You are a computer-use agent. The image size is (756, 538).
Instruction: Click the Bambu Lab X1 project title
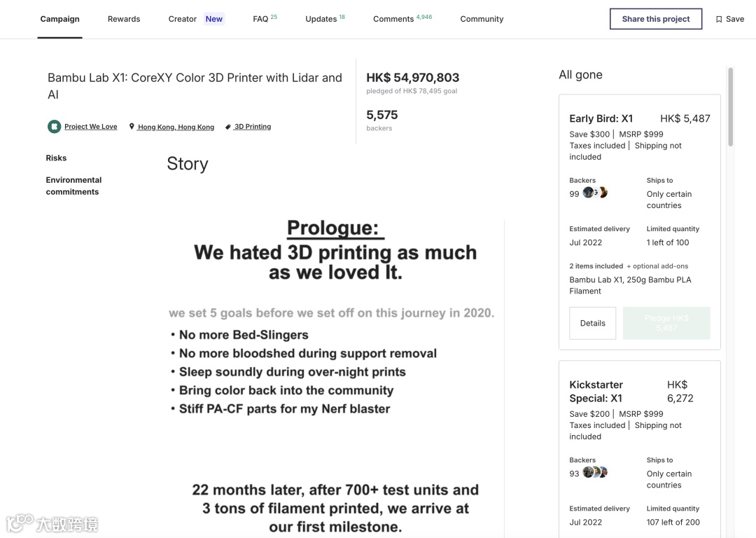coord(195,86)
